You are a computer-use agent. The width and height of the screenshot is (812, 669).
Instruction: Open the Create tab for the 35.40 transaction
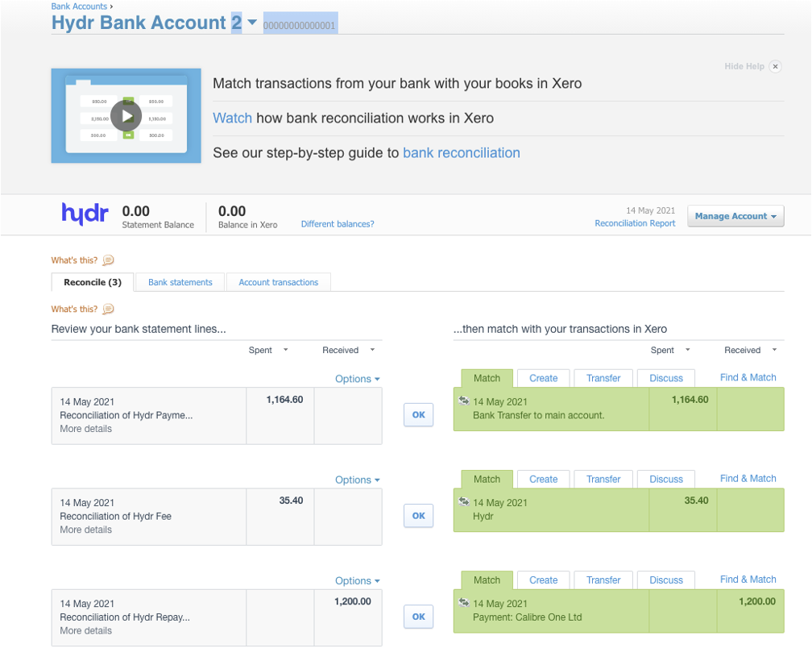coord(543,480)
